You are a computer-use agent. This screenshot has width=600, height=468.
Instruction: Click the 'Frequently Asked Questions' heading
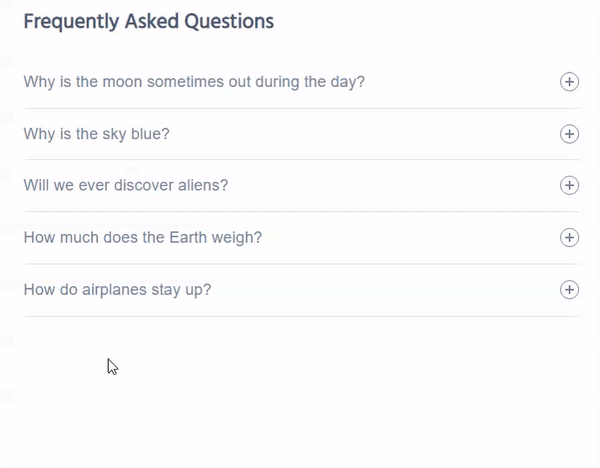(149, 21)
